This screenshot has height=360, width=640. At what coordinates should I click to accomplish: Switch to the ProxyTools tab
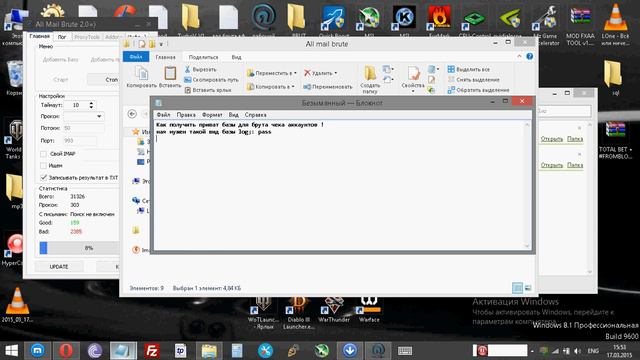click(x=87, y=37)
